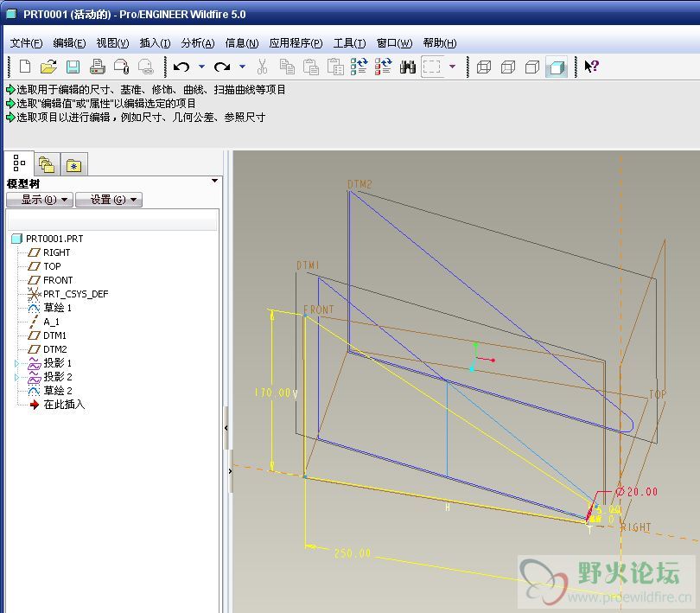Screen dimensions: 700x613
Task: Switch to the Folder Browser navigator tab
Action: click(47, 164)
